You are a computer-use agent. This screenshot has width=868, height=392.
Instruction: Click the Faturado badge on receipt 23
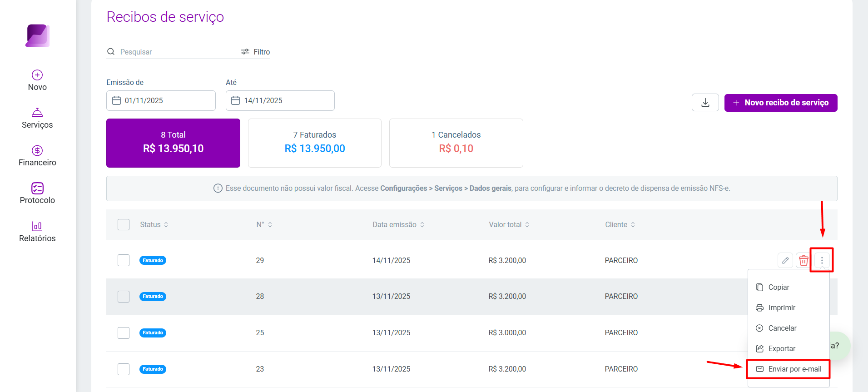tap(153, 369)
